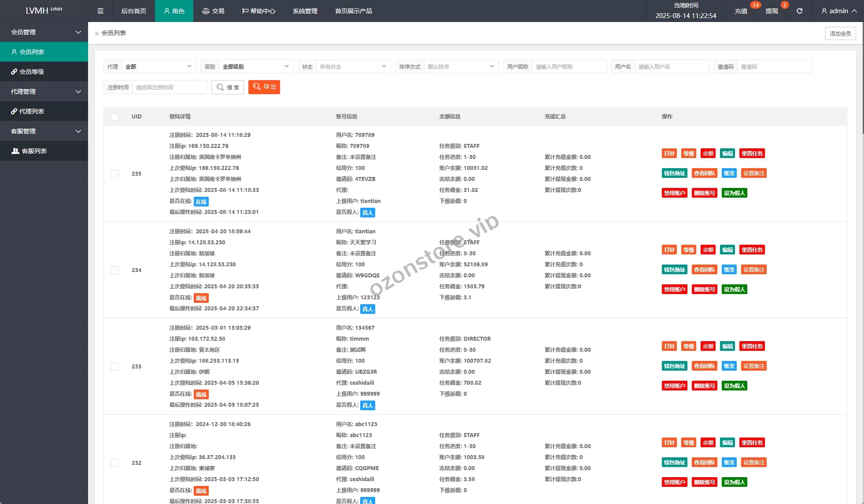Click 禁用账户 for user 789789

coord(674,193)
